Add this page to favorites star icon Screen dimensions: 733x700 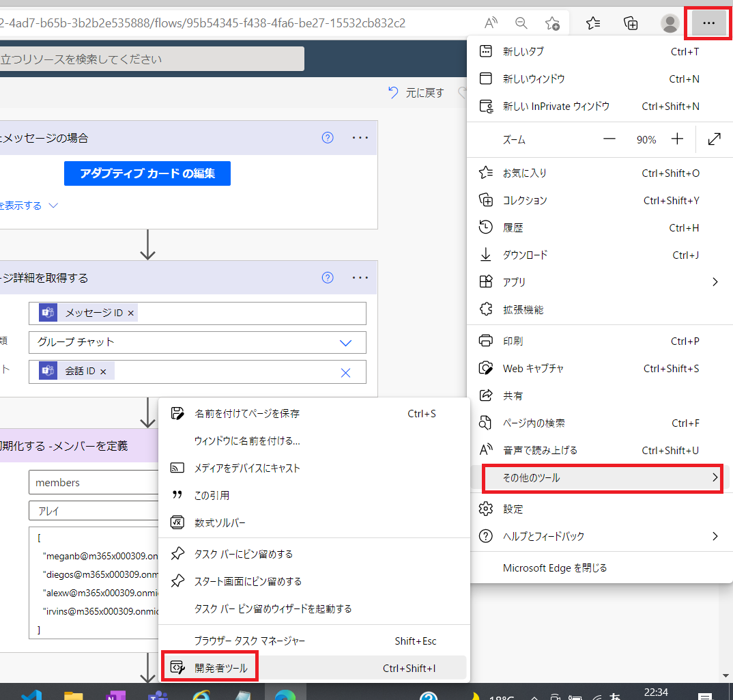click(552, 23)
